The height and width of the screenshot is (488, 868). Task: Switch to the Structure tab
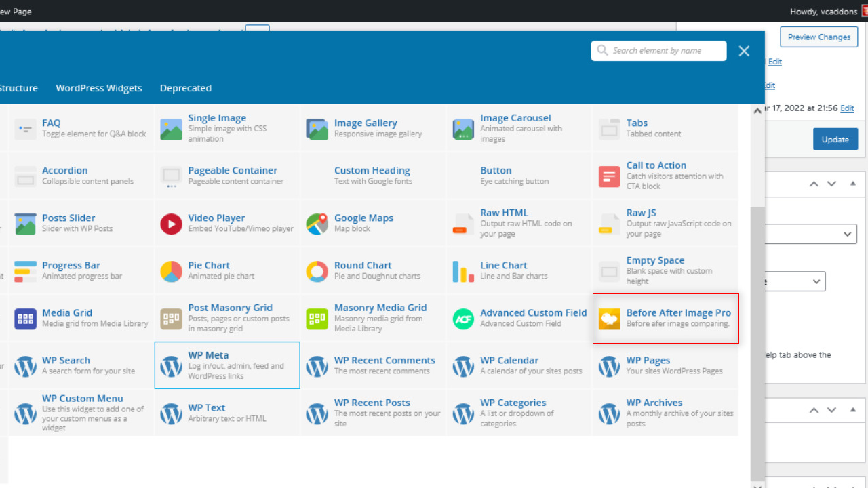pyautogui.click(x=18, y=88)
